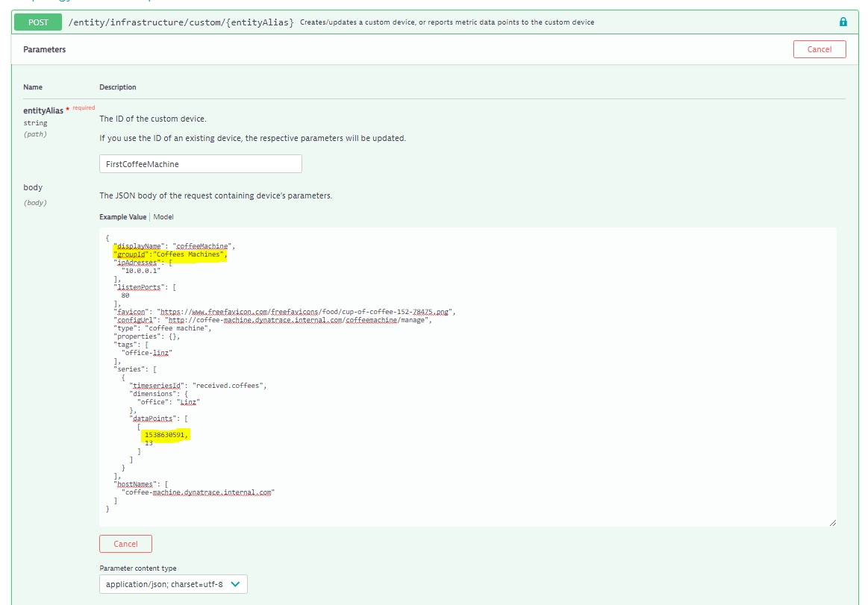This screenshot has width=868, height=605.
Task: Click the 'office-linz' tag value
Action: [147, 353]
